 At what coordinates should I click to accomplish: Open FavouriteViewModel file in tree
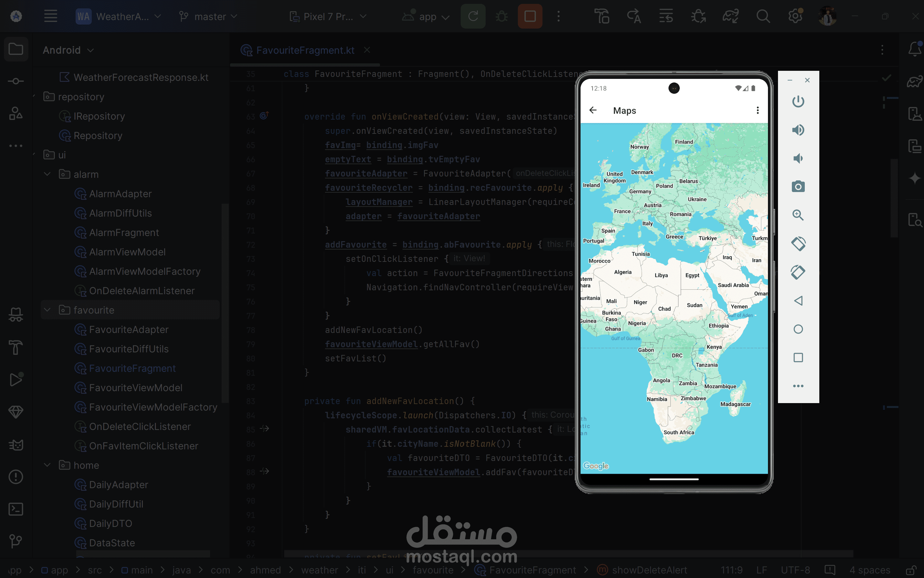coord(135,388)
